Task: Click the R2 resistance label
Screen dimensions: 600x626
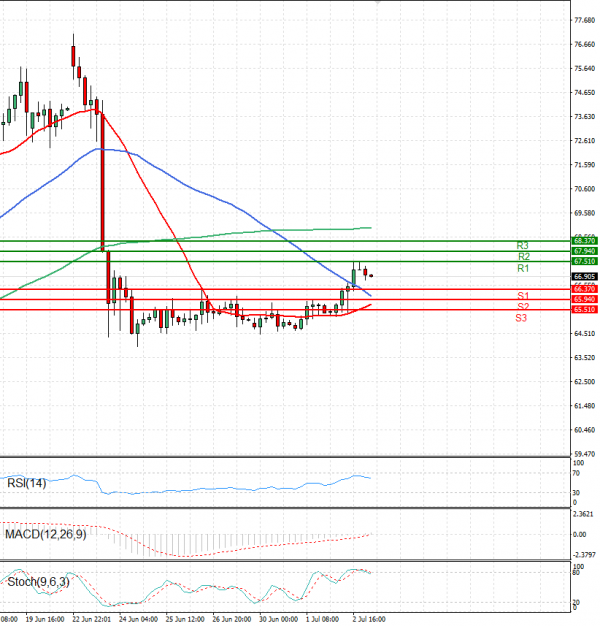Action: click(x=524, y=256)
